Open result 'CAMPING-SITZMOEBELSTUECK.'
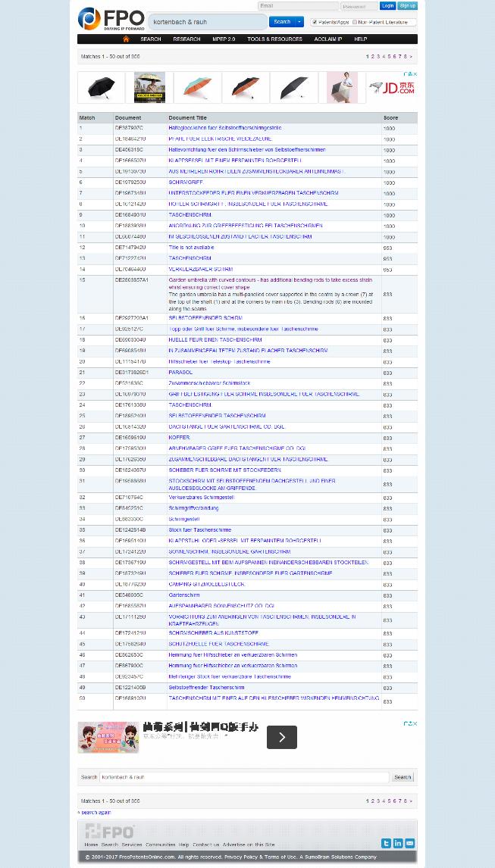Image resolution: width=495 pixels, height=868 pixels. (x=207, y=585)
